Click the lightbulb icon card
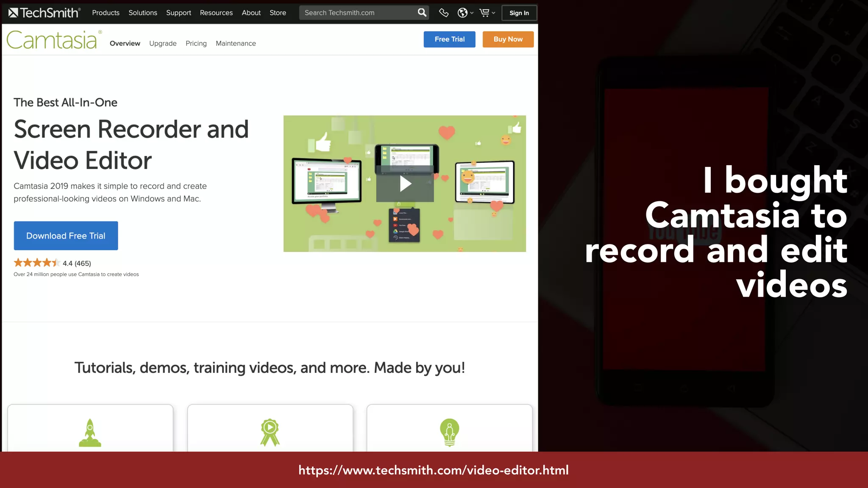The image size is (868, 488). coord(449,428)
